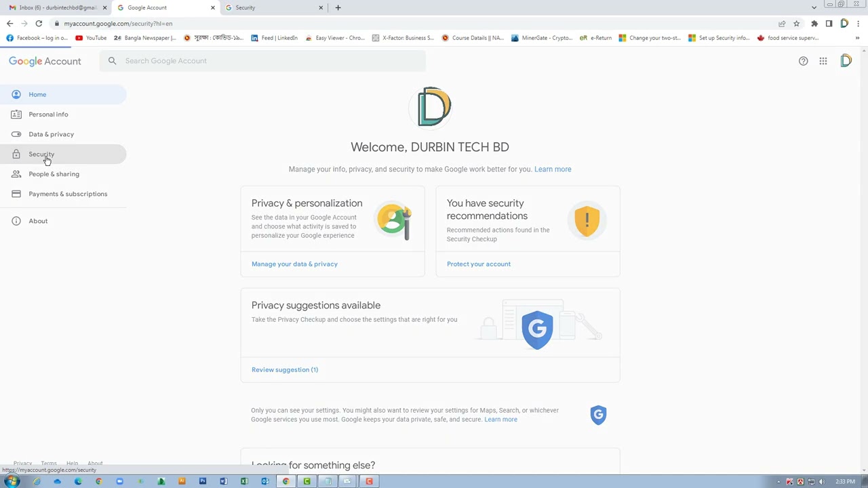Open Chrome three-dot menu

(859, 24)
